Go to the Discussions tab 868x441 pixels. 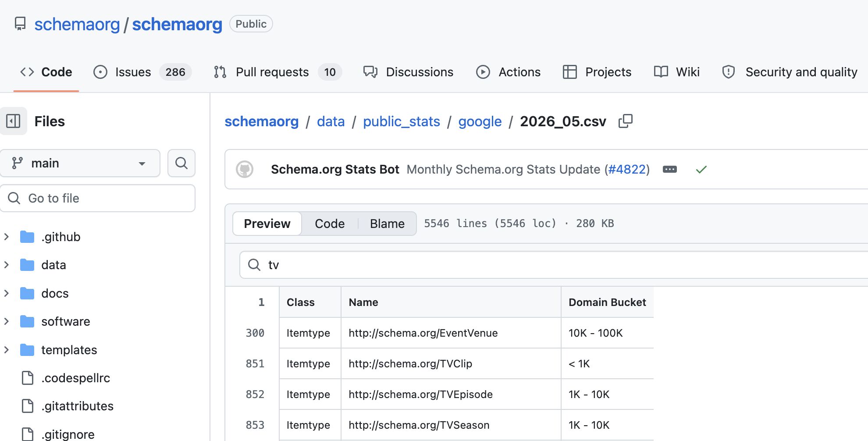409,72
